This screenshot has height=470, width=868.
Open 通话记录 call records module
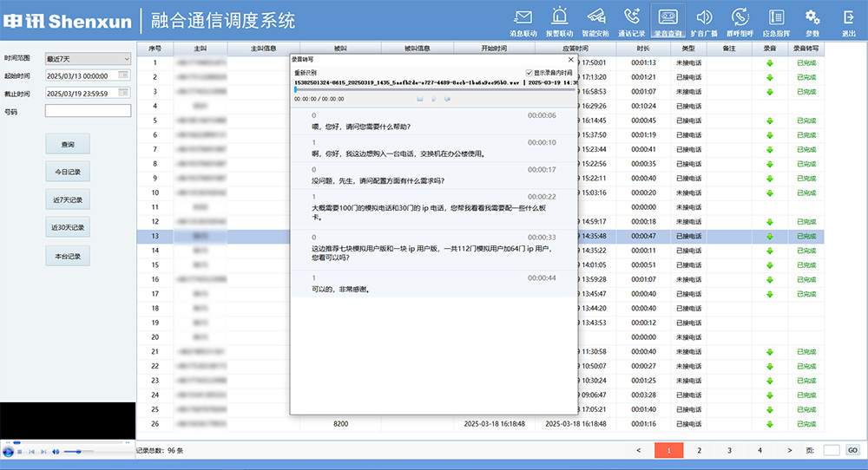pos(632,23)
